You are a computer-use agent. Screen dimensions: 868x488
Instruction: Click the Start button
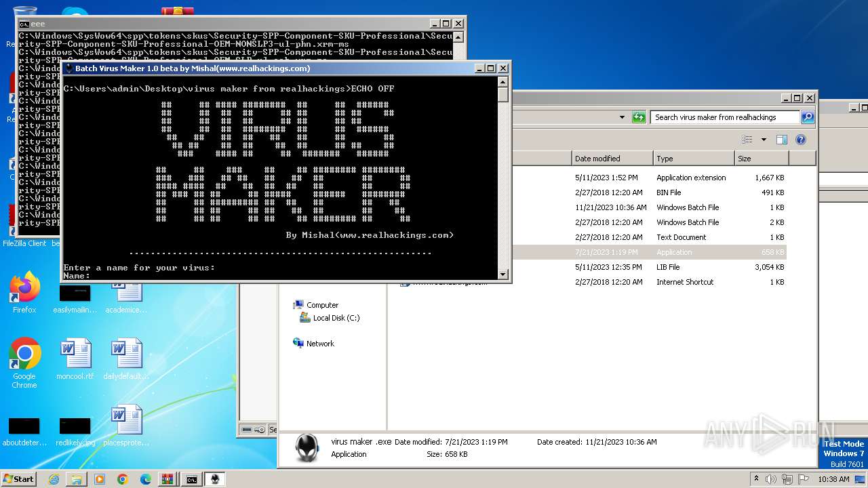pos(18,479)
